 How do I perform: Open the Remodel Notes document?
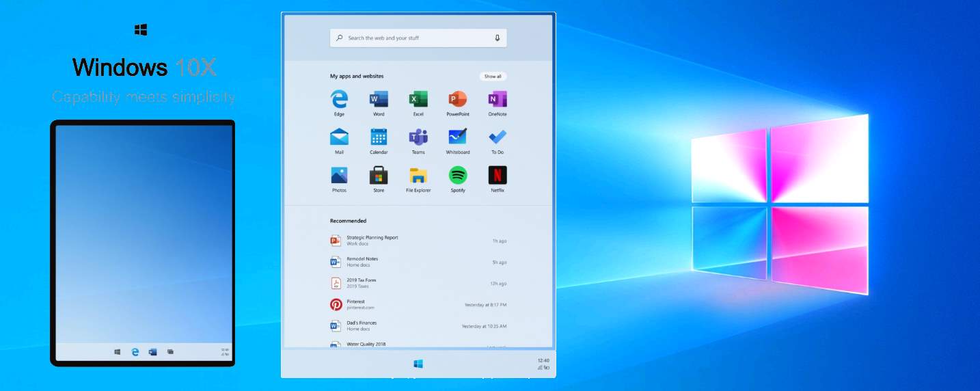pyautogui.click(x=418, y=262)
